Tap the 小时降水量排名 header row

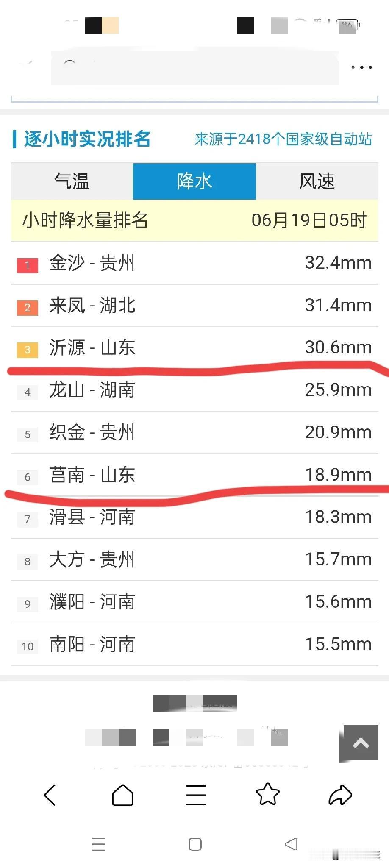coord(194,221)
